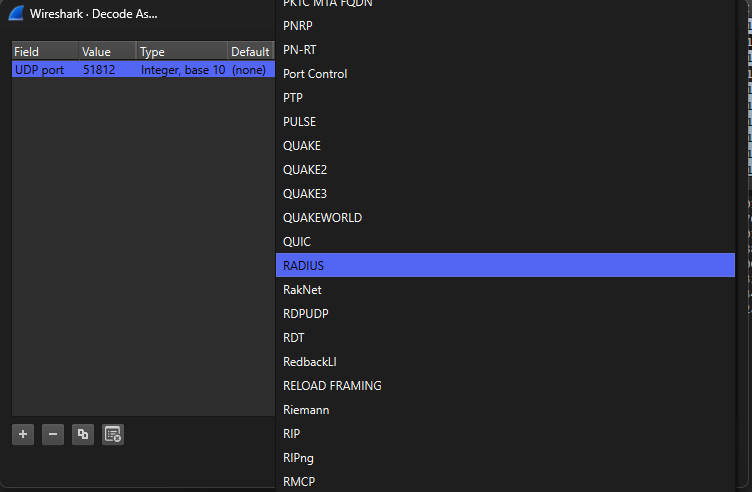752x492 pixels.
Task: Select the UDP port field cell
Action: coord(45,70)
